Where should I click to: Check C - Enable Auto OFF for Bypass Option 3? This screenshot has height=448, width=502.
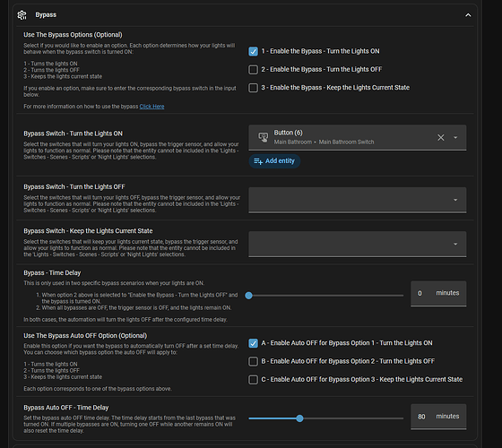point(253,380)
